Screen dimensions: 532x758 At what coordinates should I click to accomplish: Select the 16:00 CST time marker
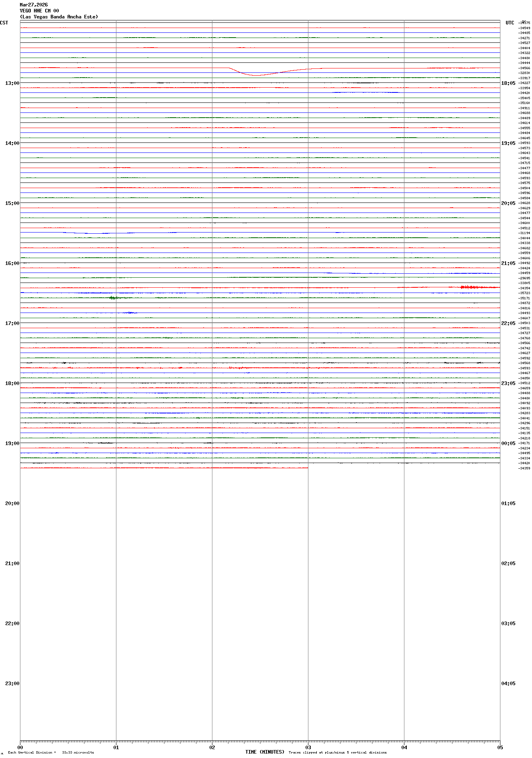pyautogui.click(x=12, y=263)
